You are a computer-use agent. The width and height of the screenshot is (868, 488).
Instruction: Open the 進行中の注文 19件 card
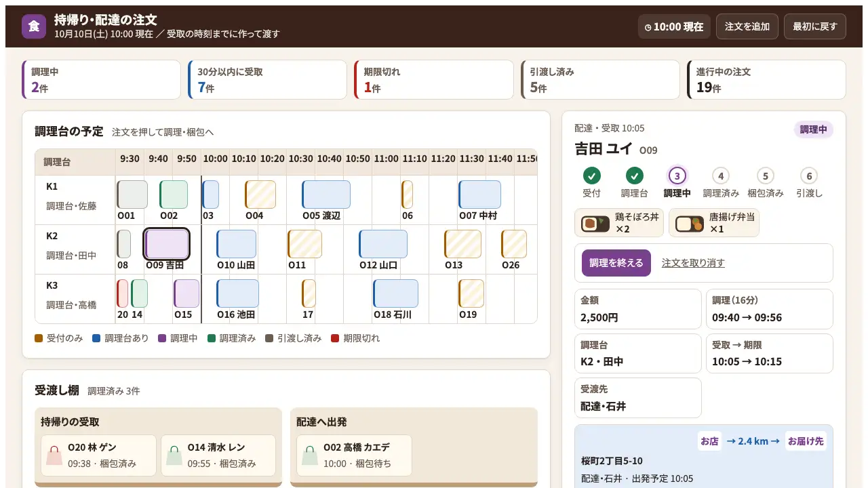click(766, 80)
